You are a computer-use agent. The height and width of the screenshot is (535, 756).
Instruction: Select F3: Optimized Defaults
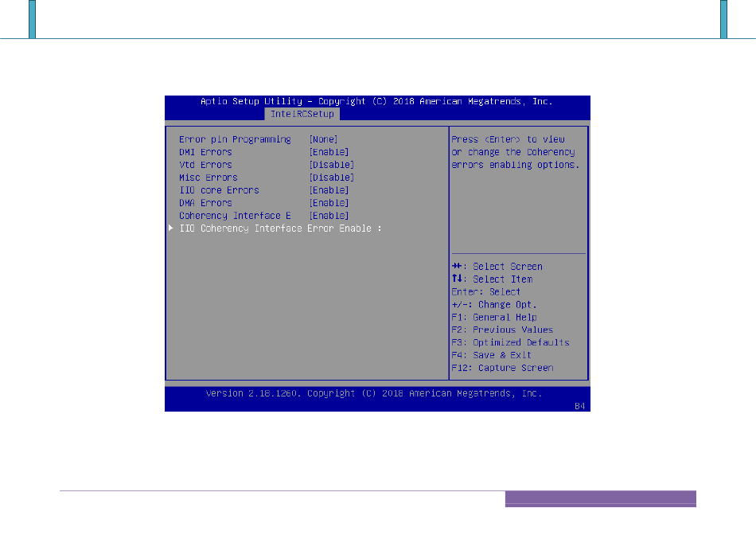tap(510, 342)
